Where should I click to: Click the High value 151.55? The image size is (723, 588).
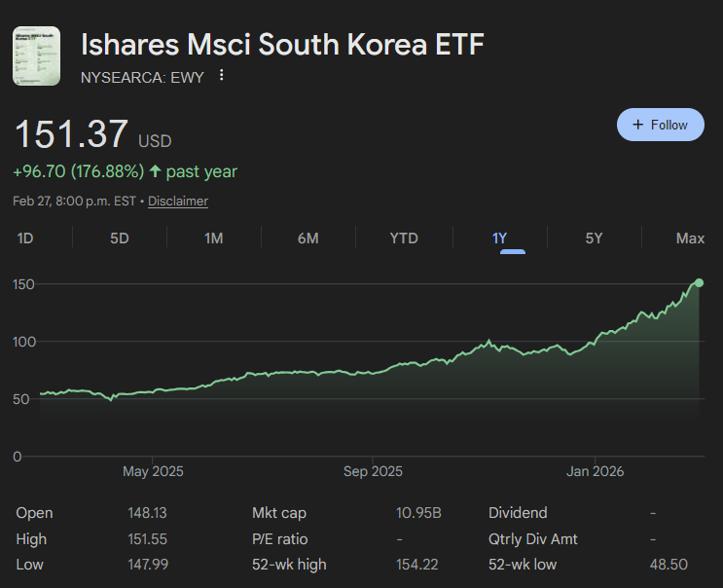pyautogui.click(x=147, y=539)
